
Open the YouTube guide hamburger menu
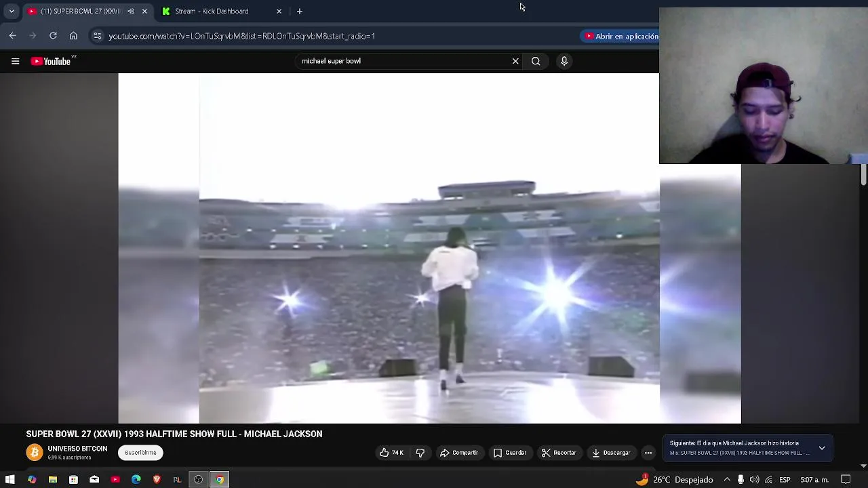[15, 61]
